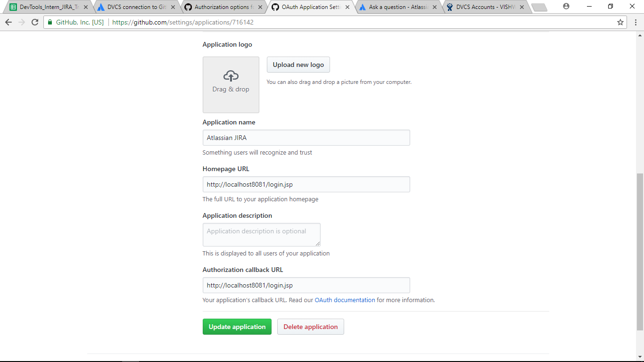The height and width of the screenshot is (362, 644).
Task: Close the DVCS Accounts tab
Action: (x=522, y=7)
